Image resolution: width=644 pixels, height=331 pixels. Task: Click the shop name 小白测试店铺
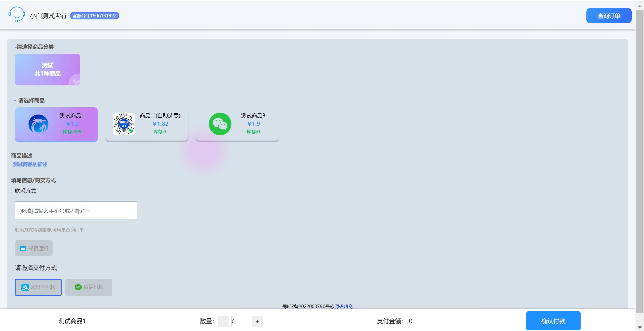point(48,16)
